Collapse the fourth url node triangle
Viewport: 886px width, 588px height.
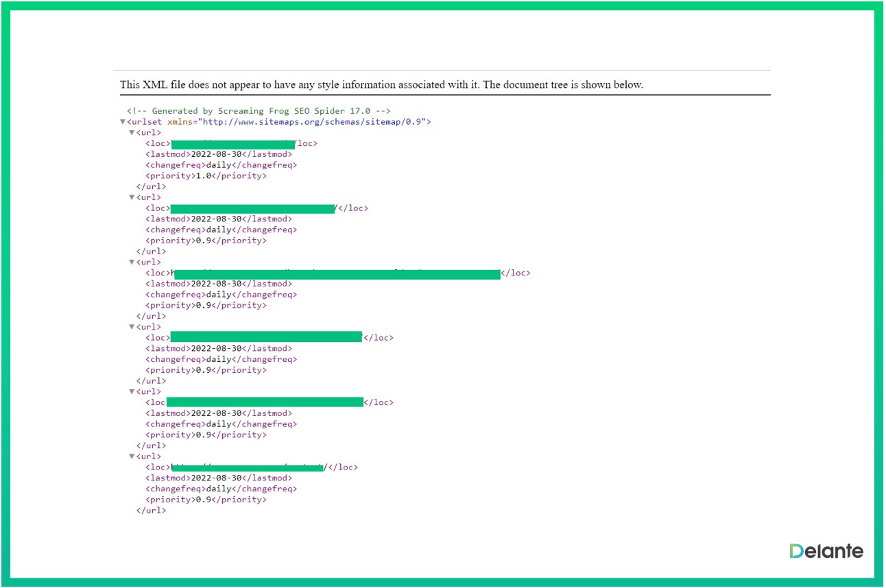coord(132,327)
